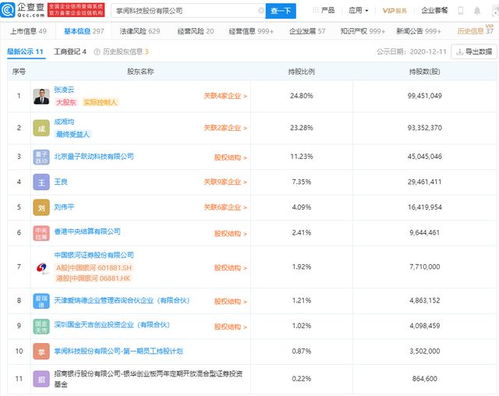The width and height of the screenshot is (499, 396).
Task: Open the 中国银河证券股份有限公司 company link
Action: (x=94, y=255)
